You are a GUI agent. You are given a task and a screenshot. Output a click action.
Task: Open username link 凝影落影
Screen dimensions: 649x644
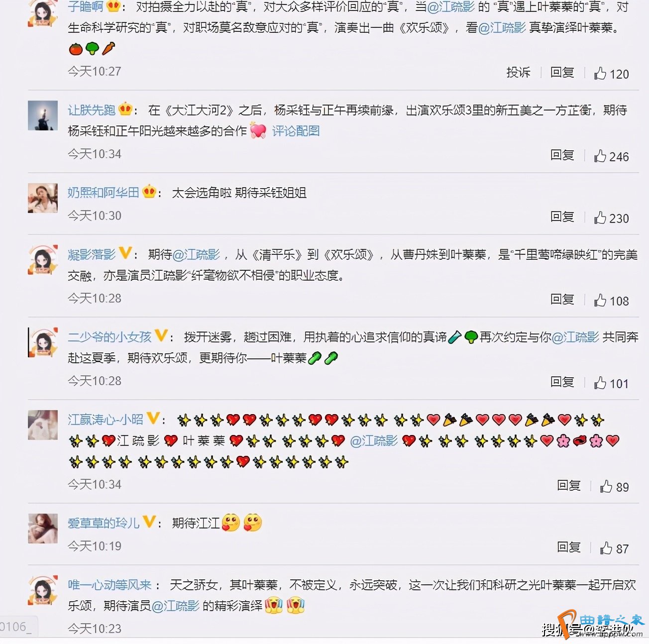tap(92, 254)
